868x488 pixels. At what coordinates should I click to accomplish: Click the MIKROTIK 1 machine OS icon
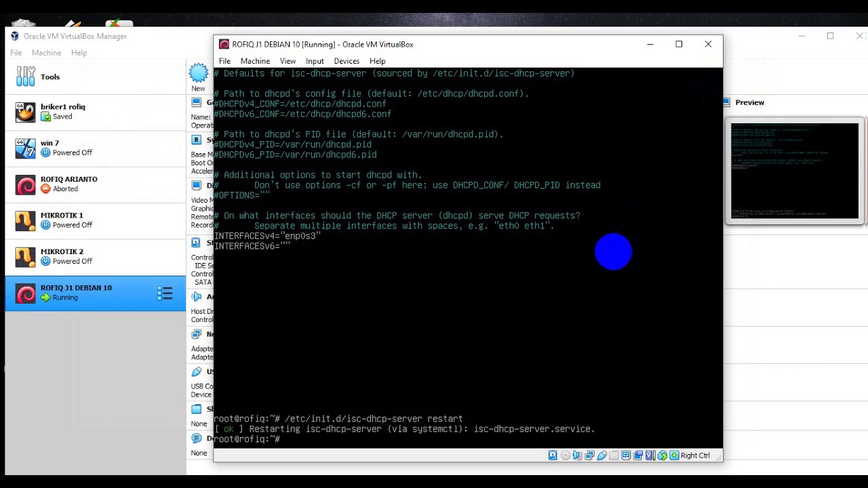[x=26, y=220]
